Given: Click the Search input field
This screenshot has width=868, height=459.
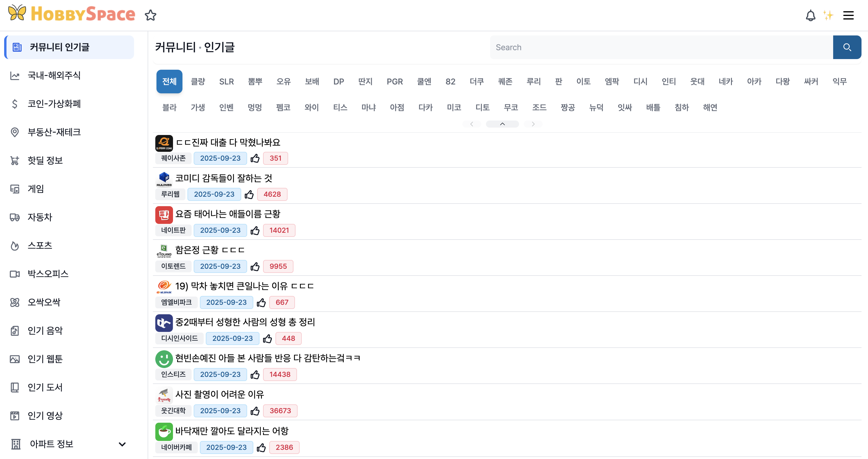Looking at the screenshot, I should point(660,47).
